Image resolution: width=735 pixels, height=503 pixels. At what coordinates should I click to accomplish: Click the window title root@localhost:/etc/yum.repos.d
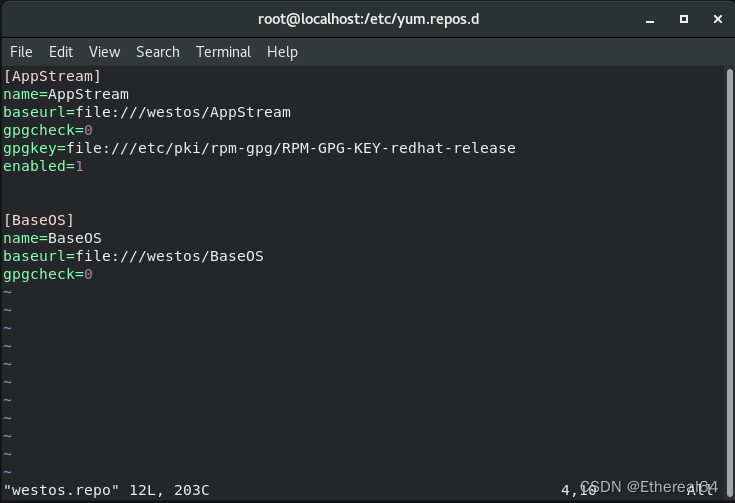coord(368,19)
